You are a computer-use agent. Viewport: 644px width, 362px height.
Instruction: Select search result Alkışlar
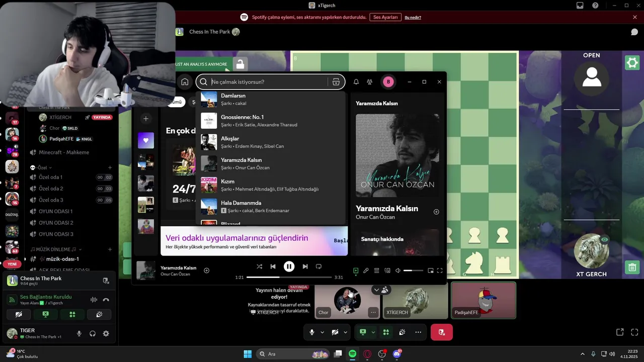pyautogui.click(x=271, y=142)
